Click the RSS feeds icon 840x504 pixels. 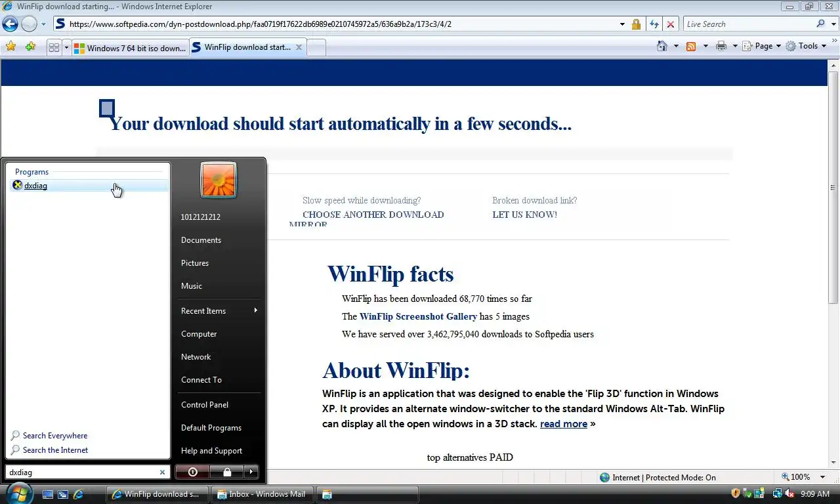tap(691, 46)
